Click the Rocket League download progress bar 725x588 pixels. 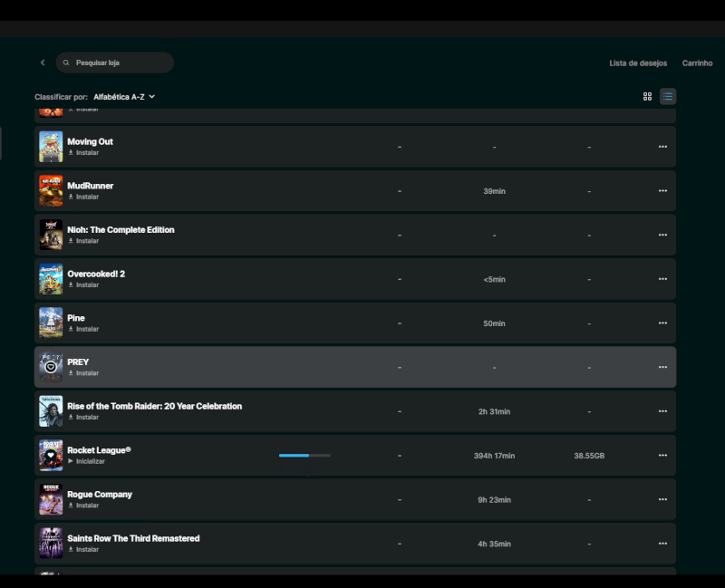pyautogui.click(x=304, y=456)
